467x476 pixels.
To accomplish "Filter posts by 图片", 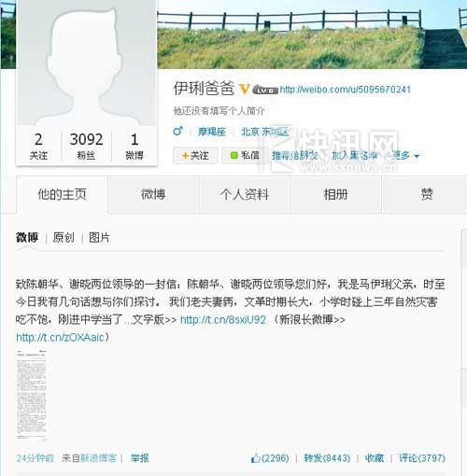I will 99,238.
